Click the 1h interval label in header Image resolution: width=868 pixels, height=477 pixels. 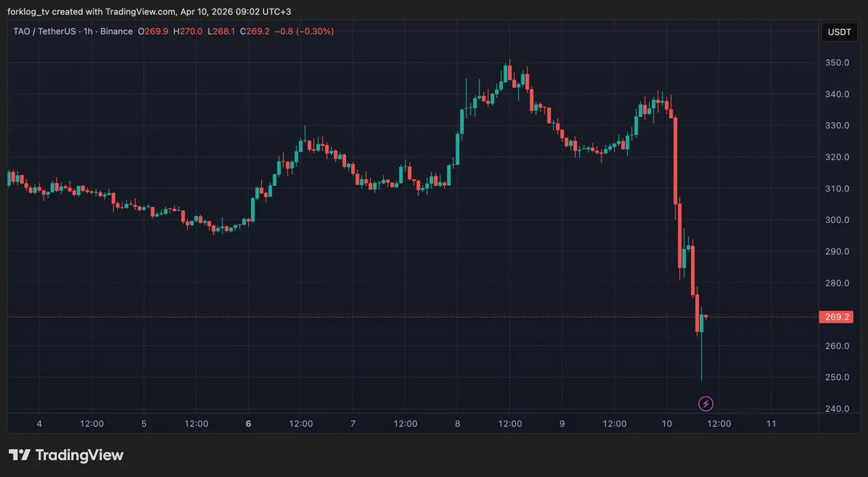pos(88,31)
